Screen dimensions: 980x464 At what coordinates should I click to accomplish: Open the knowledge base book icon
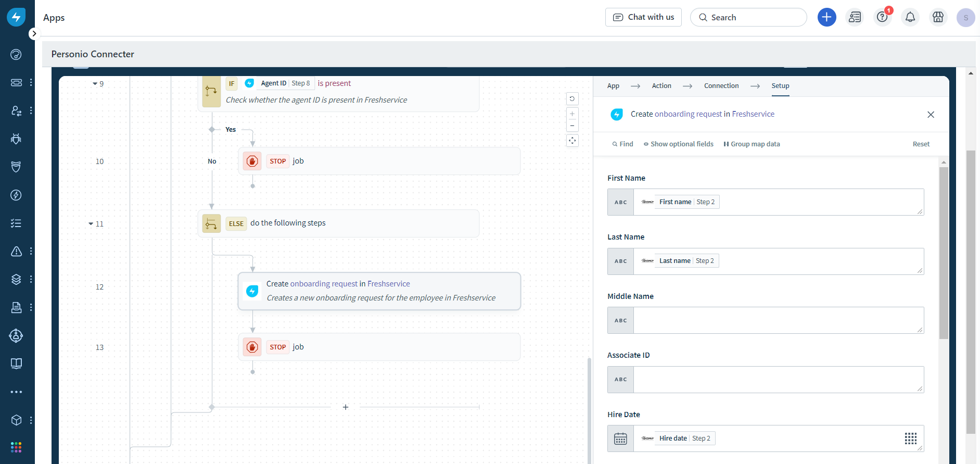coord(16,363)
